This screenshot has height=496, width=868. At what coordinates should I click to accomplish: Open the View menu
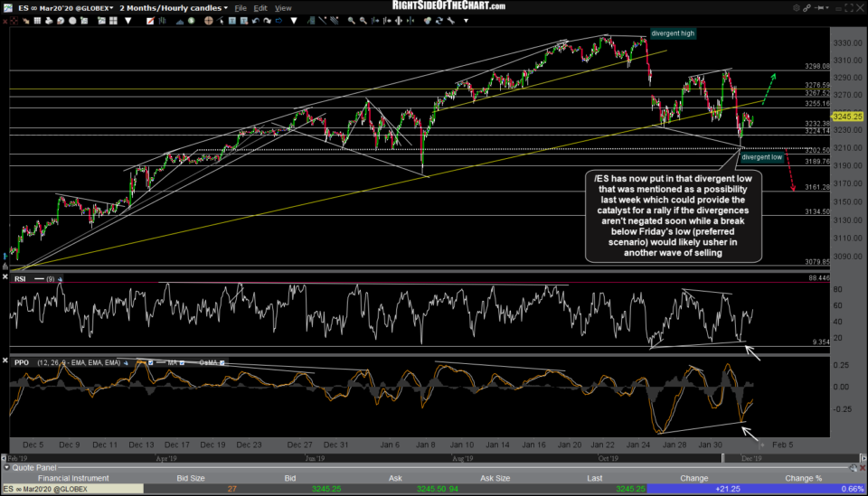pyautogui.click(x=283, y=8)
